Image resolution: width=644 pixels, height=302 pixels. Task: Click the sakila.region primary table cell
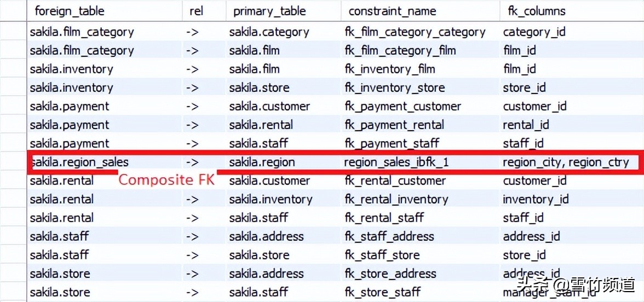pos(262,162)
